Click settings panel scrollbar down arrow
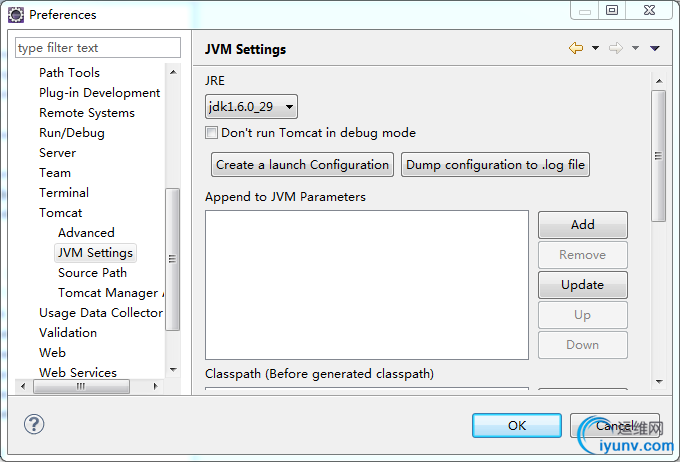Image resolution: width=680 pixels, height=462 pixels. 659,382
